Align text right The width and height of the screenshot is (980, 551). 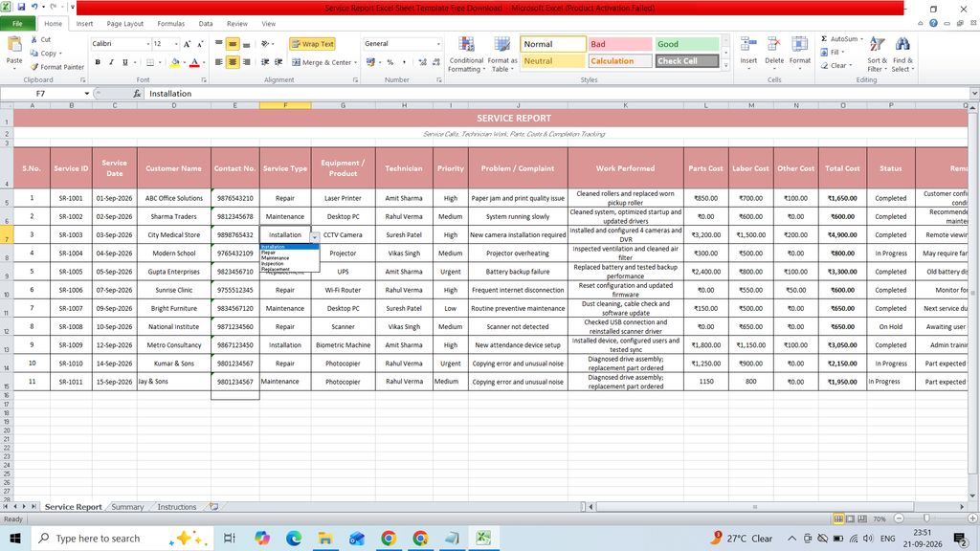pos(246,62)
